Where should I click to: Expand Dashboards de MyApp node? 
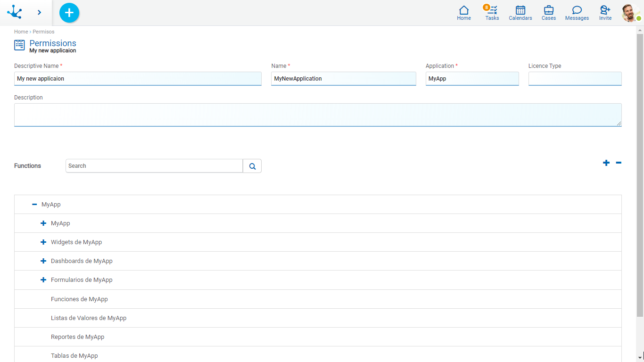click(x=43, y=261)
